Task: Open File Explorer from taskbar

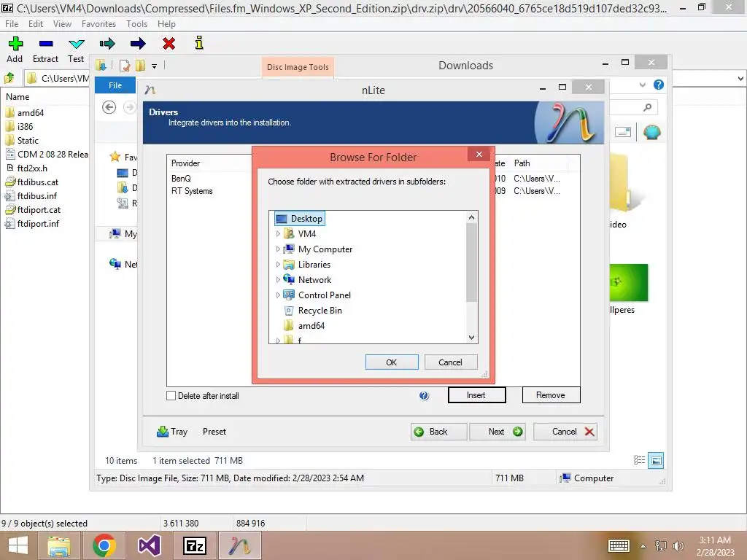Action: tap(58, 545)
